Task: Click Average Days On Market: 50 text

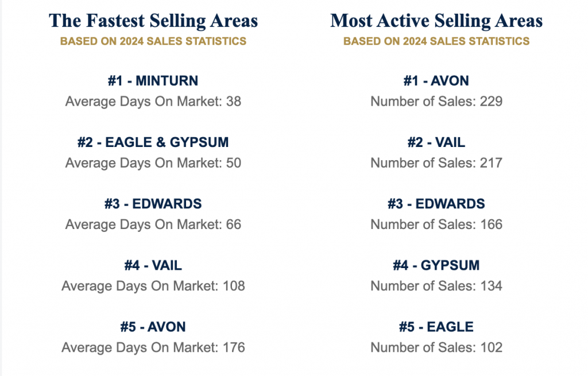Action: pos(153,163)
